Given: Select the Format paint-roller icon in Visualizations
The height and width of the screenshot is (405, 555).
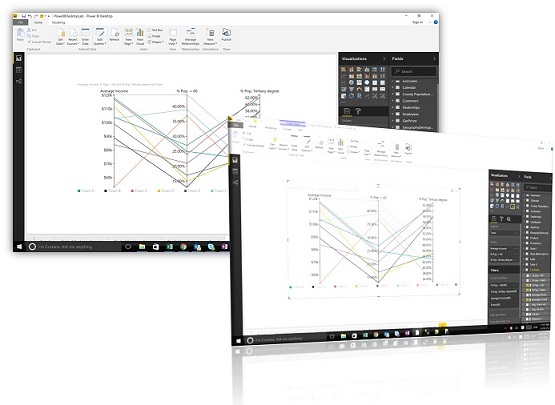Looking at the screenshot, I should [358, 111].
